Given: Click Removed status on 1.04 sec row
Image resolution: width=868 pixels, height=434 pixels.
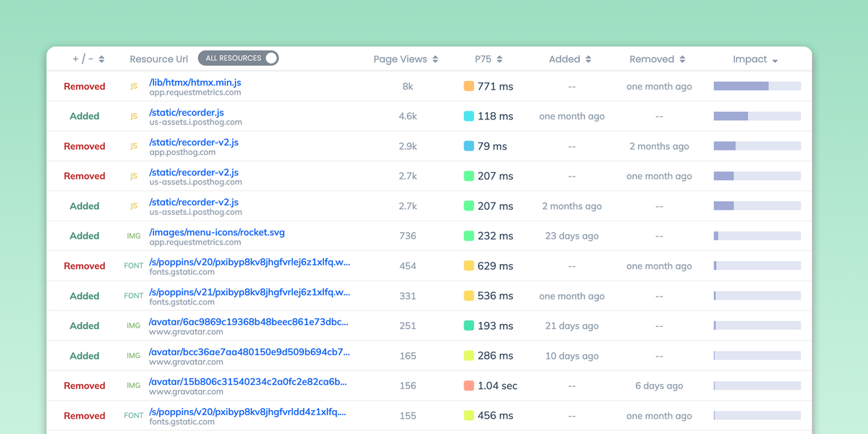Looking at the screenshot, I should tap(85, 386).
